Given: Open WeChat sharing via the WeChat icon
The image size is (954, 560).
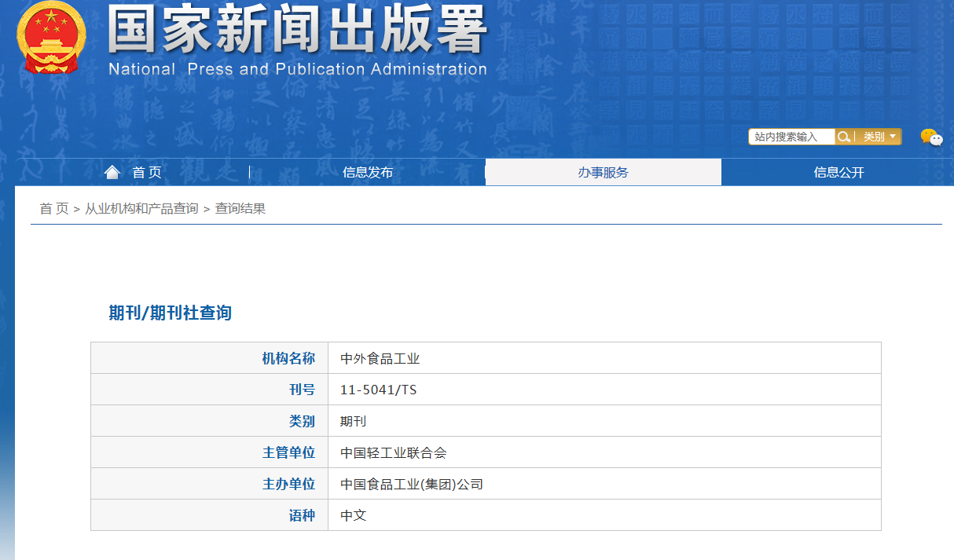Looking at the screenshot, I should pyautogui.click(x=930, y=137).
